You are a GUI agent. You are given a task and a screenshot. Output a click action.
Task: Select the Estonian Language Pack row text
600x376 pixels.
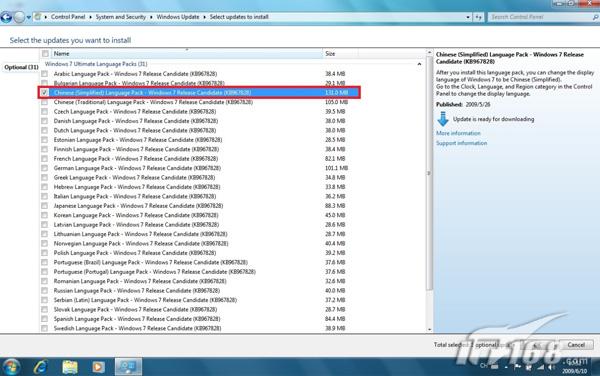[x=138, y=140]
